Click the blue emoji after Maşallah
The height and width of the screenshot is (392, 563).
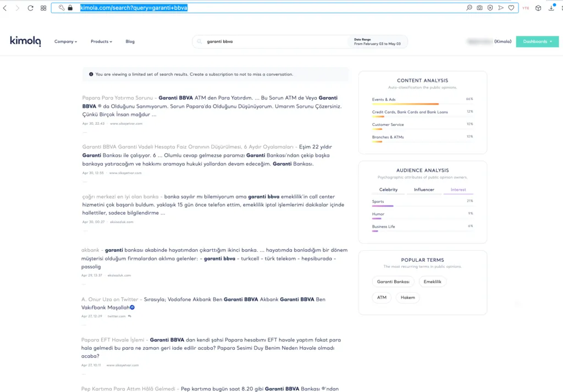(132, 307)
